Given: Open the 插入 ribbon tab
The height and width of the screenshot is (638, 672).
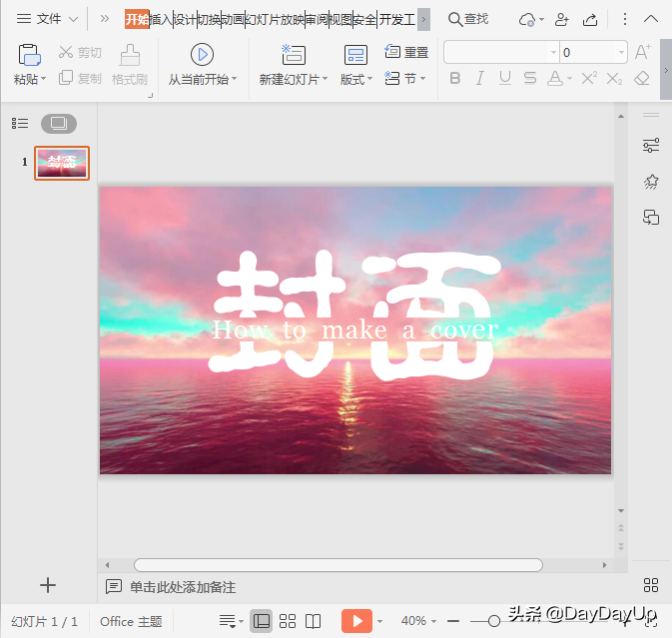Looking at the screenshot, I should 161,19.
